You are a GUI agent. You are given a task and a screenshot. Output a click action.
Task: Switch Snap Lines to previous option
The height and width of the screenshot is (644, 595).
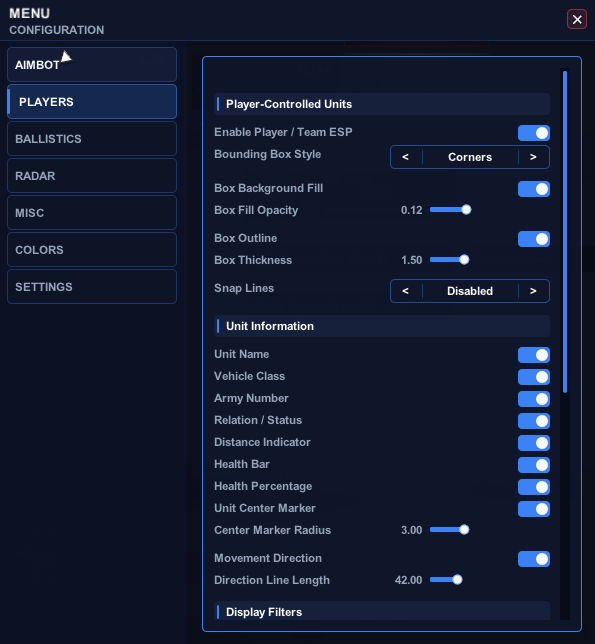(406, 291)
